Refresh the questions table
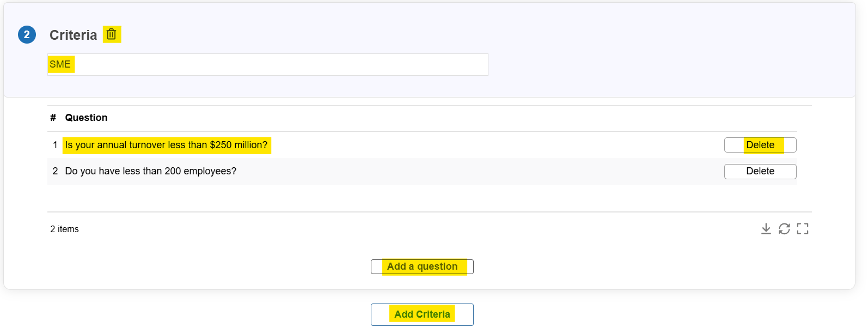Viewport: 868px width, 334px height. [784, 229]
